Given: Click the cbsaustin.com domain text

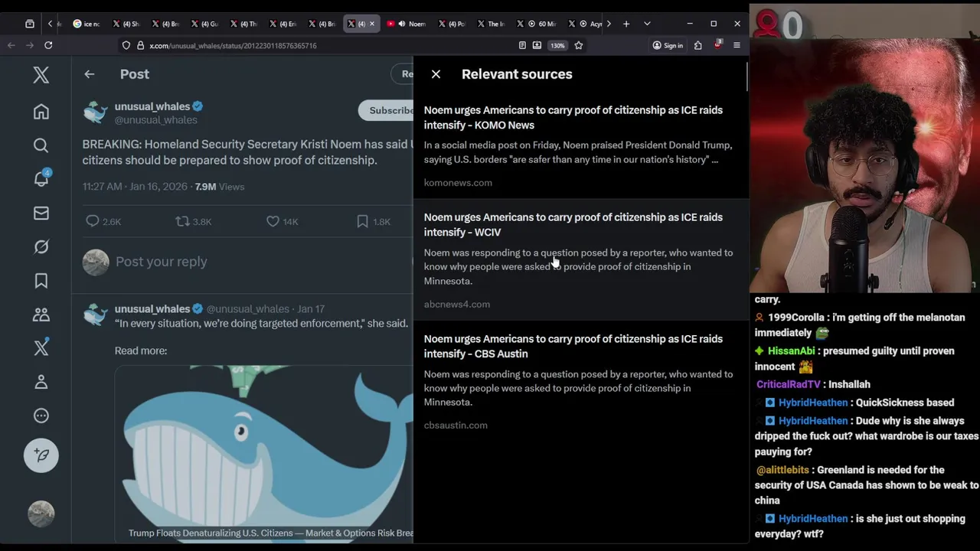Looking at the screenshot, I should [456, 425].
